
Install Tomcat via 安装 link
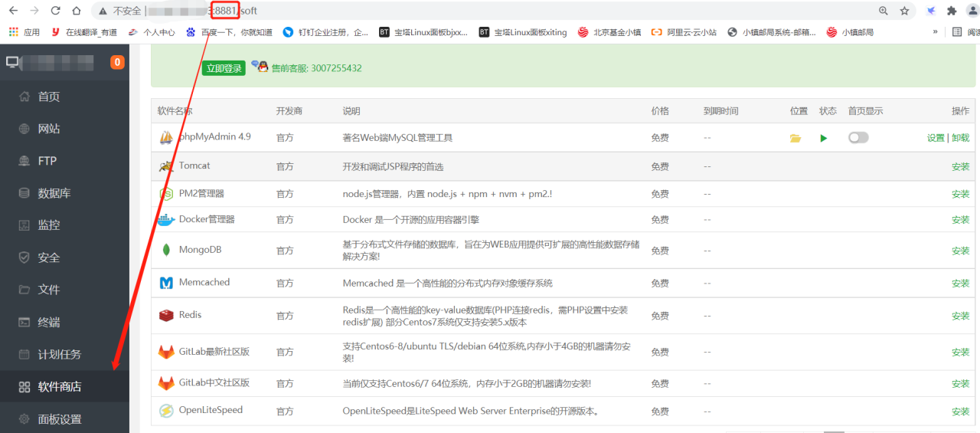[x=960, y=167]
